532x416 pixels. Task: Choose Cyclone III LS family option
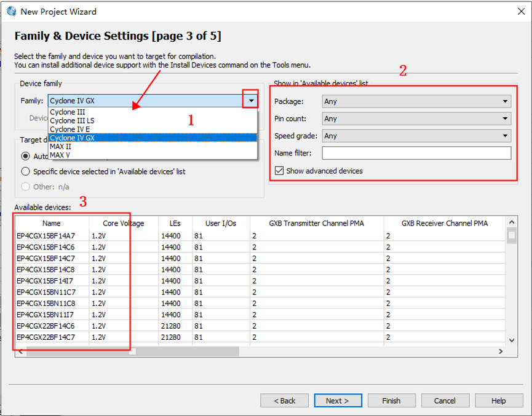(72, 120)
